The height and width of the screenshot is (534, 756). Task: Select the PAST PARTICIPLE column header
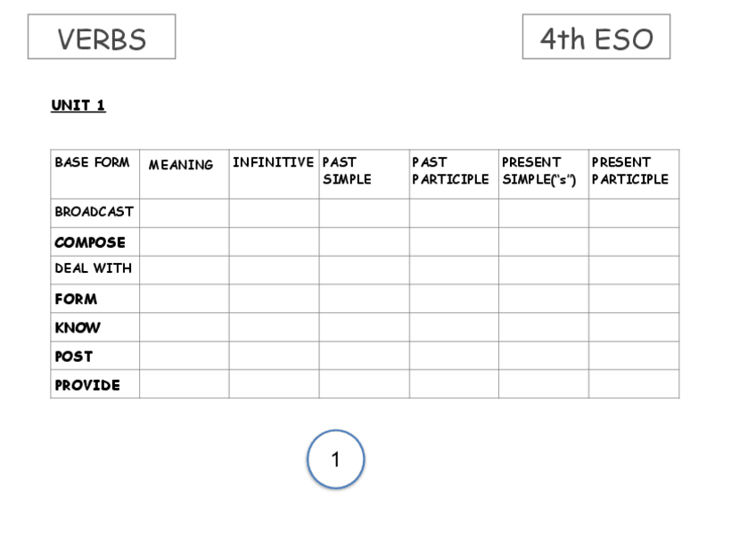[450, 171]
